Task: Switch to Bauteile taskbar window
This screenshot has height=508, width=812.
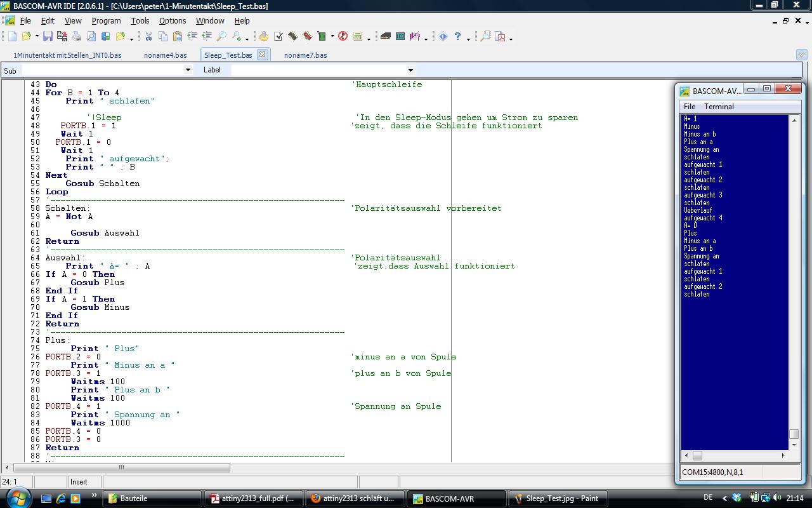Action: 153,498
